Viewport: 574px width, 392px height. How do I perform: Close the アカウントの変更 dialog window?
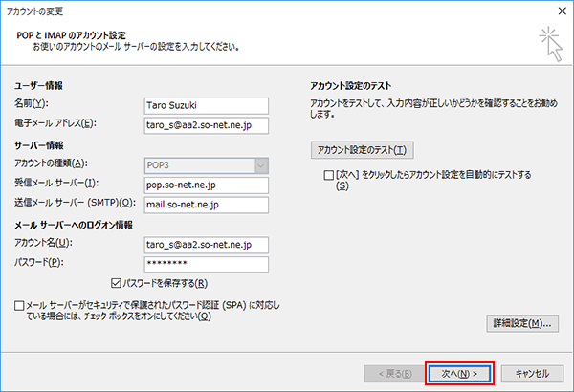[x=556, y=10]
